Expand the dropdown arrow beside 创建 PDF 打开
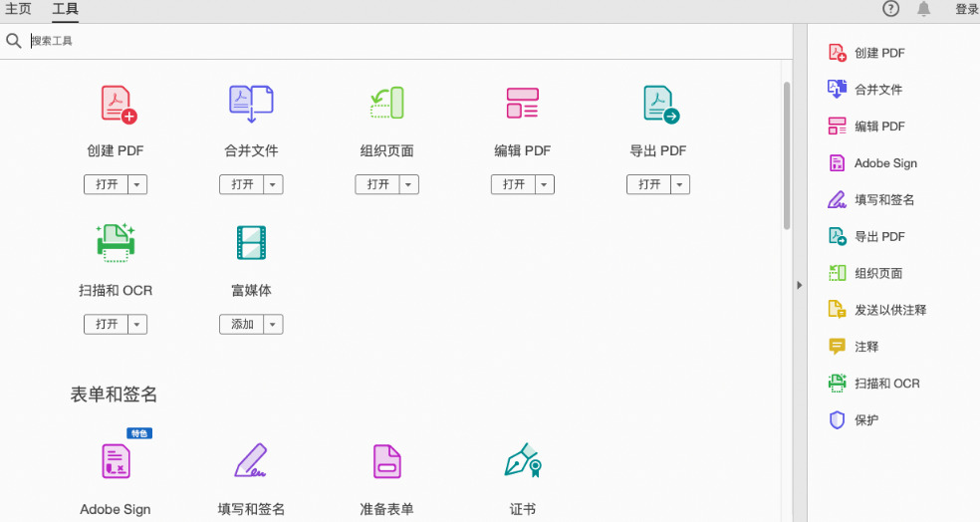The image size is (980, 522). [137, 184]
